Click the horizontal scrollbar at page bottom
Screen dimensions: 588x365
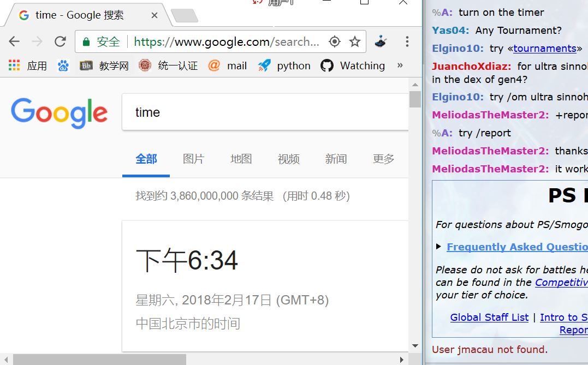pyautogui.click(x=99, y=360)
